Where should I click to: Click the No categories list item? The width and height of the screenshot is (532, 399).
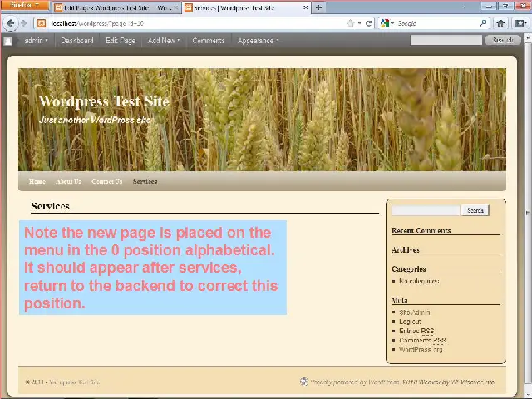419,281
